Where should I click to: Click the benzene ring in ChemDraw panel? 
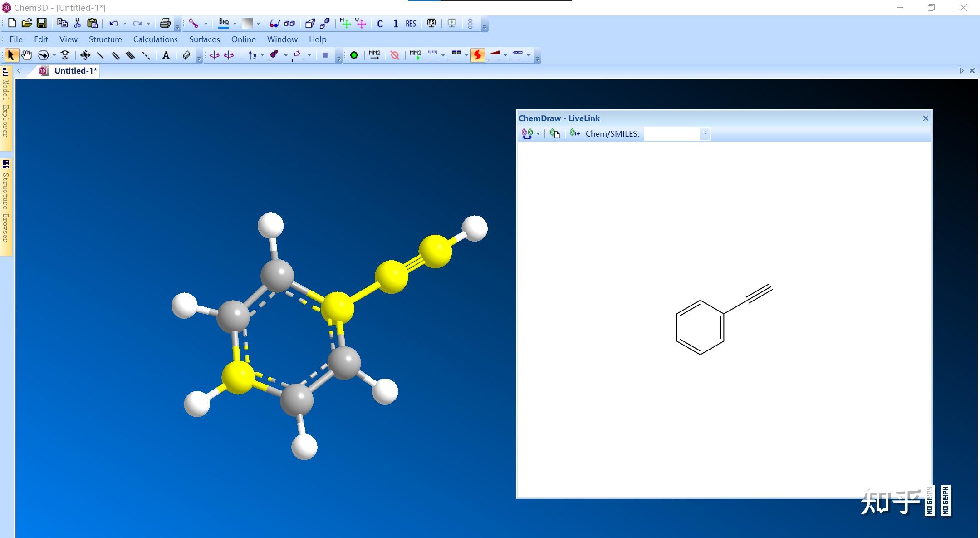(700, 327)
